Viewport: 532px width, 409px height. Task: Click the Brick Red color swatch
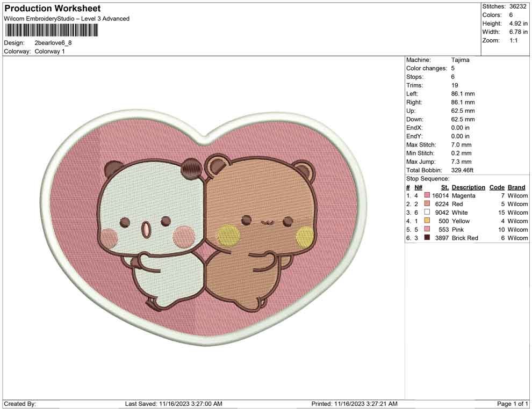[x=427, y=238]
